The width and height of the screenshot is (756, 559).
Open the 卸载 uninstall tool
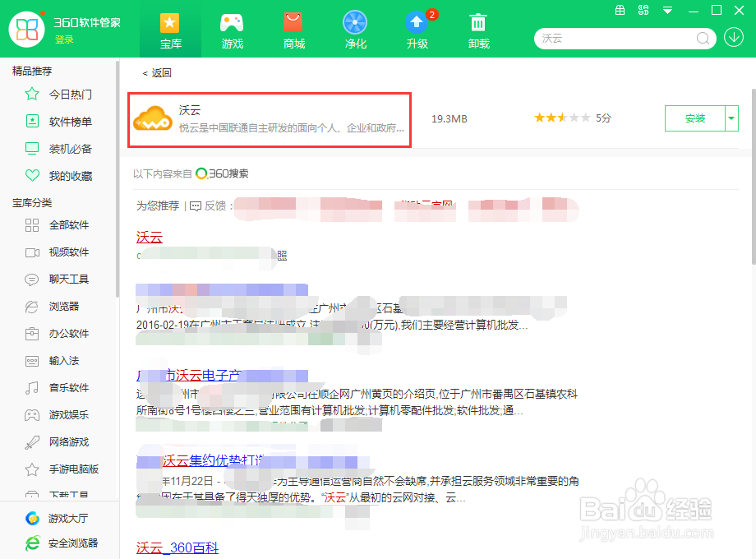click(478, 29)
